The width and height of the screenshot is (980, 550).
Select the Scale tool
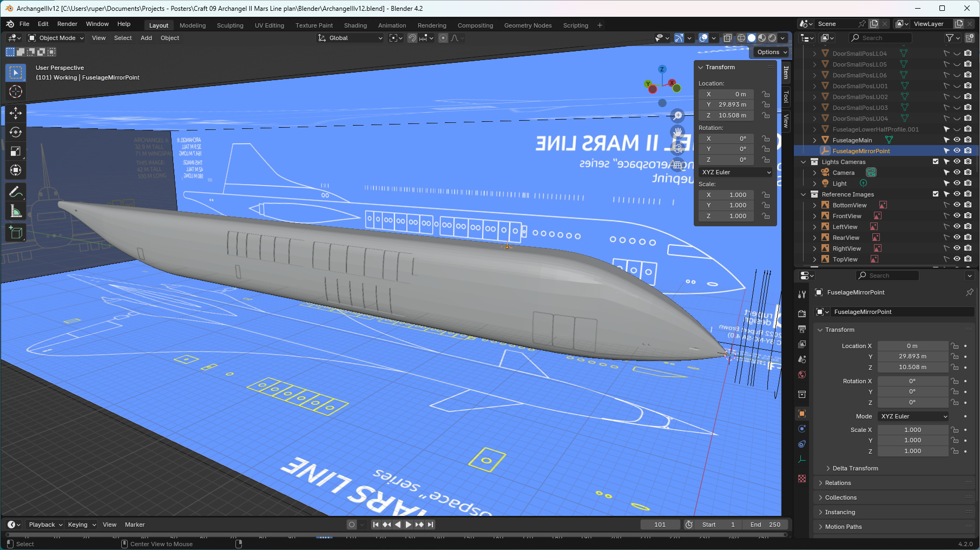tap(16, 151)
